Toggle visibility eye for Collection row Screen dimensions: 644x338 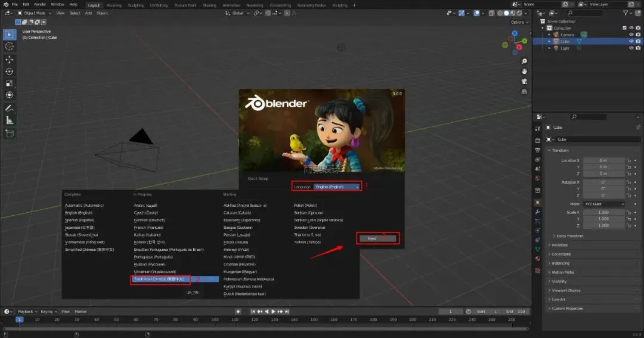click(x=631, y=28)
